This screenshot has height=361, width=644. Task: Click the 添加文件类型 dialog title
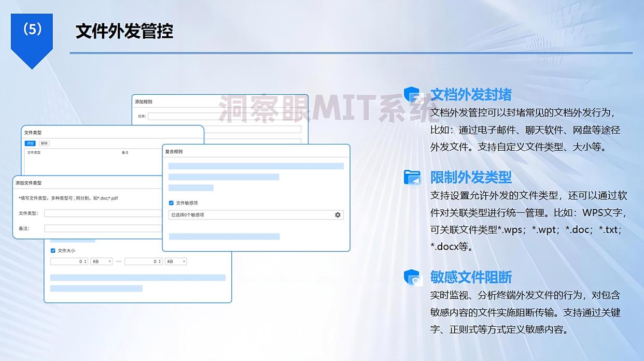[x=29, y=183]
